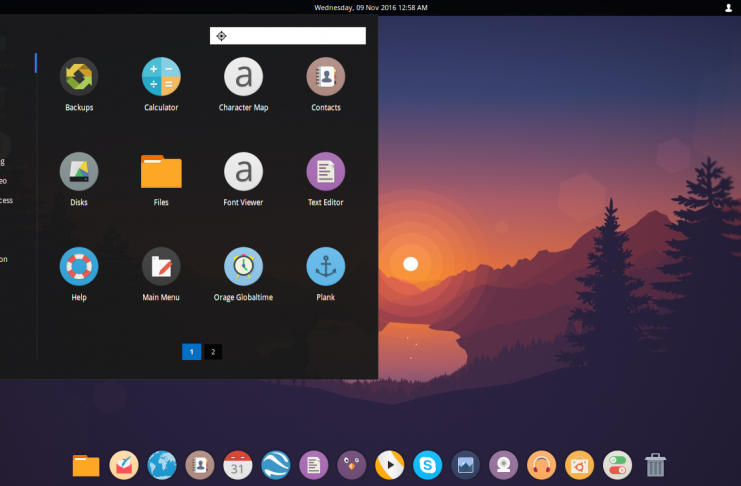Launch the Backups app
Screen dimensions: 741x486
[79, 77]
